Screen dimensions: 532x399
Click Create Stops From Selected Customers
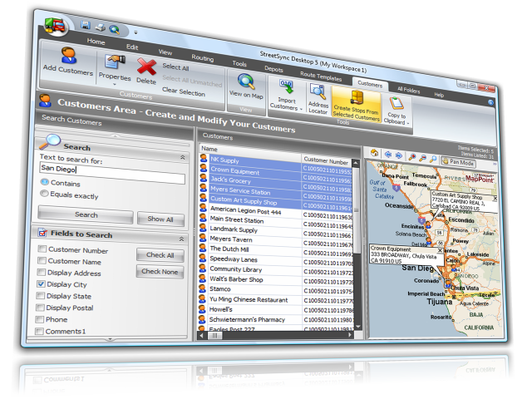coord(357,101)
